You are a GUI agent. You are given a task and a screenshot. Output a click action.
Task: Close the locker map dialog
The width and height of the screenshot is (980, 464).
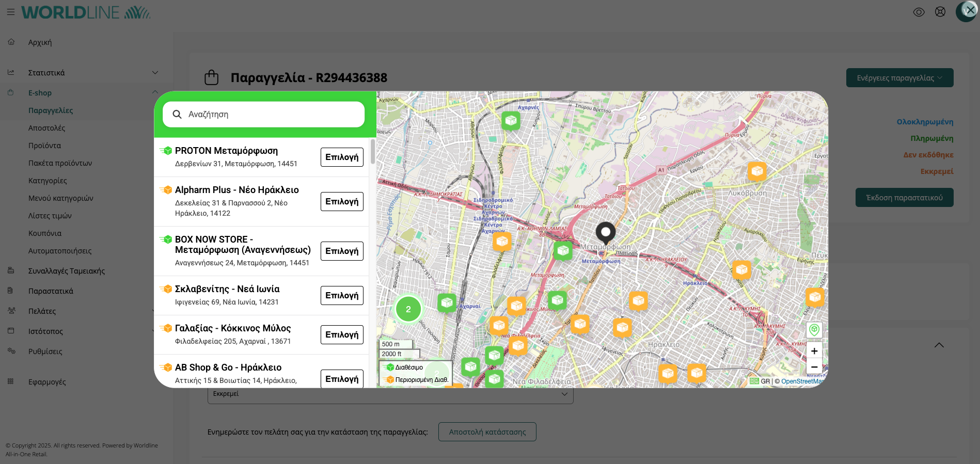pos(970,10)
